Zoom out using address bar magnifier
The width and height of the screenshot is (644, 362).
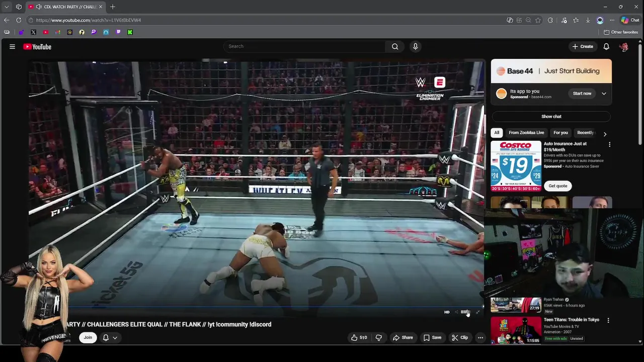pos(528,20)
